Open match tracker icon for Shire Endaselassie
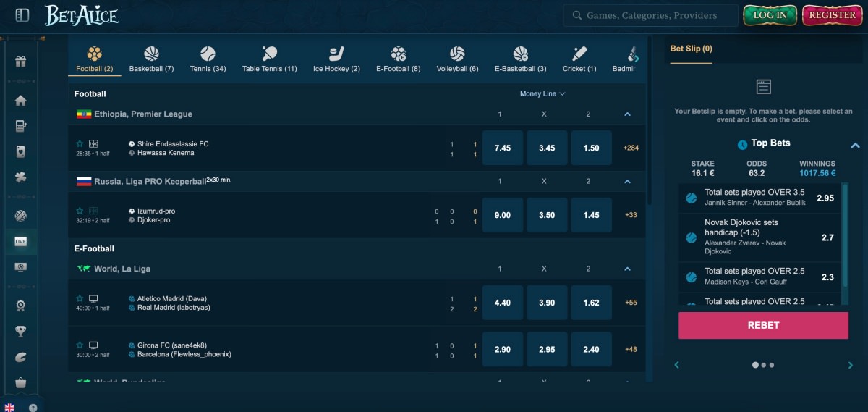 tap(93, 143)
